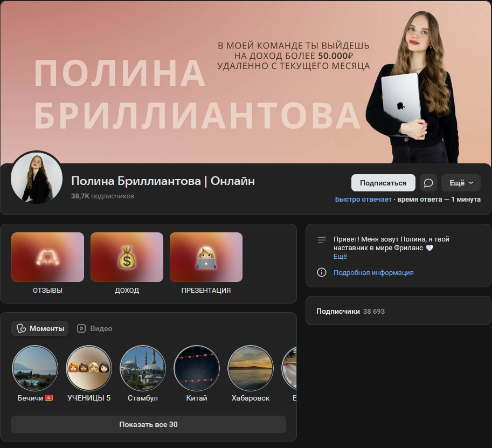Open the Подписчики 38 693 block

coord(398,311)
